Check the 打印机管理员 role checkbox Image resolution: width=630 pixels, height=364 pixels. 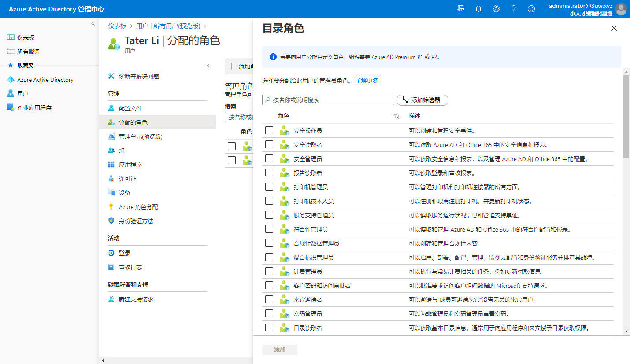[x=269, y=187]
